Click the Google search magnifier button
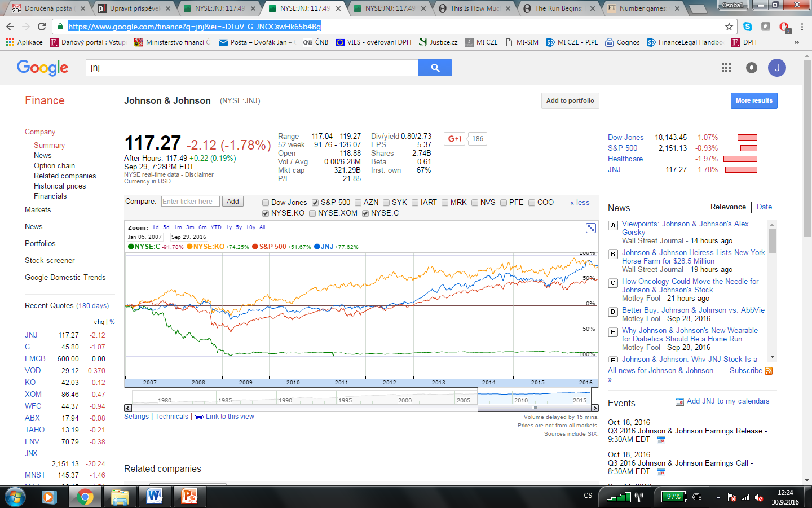812x508 pixels. pyautogui.click(x=435, y=68)
